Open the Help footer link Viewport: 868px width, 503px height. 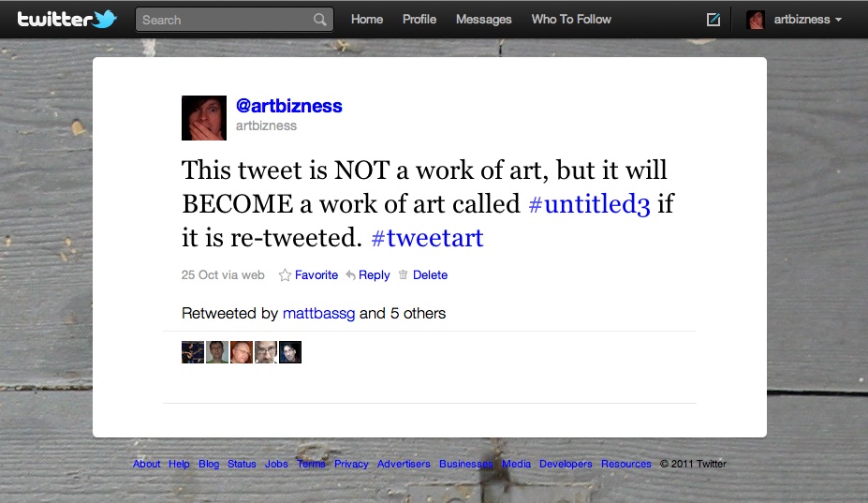point(179,465)
